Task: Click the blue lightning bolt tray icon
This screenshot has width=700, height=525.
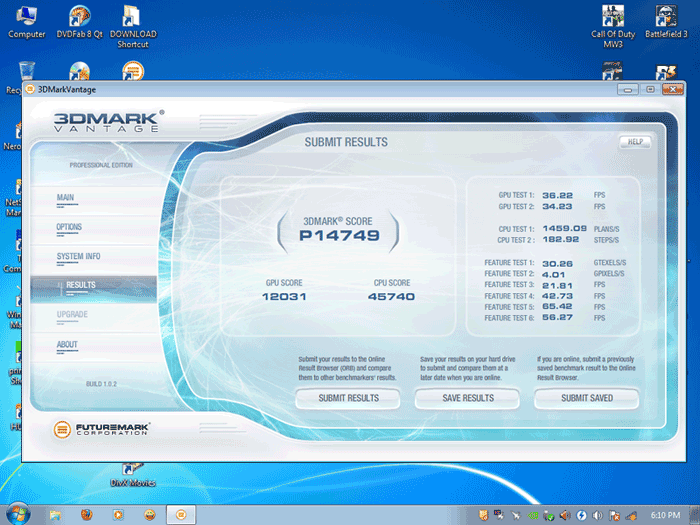Action: (x=581, y=516)
